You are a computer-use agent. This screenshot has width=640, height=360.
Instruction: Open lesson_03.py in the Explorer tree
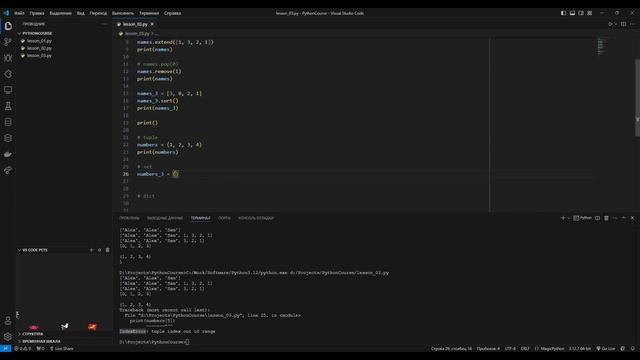pyautogui.click(x=39, y=56)
